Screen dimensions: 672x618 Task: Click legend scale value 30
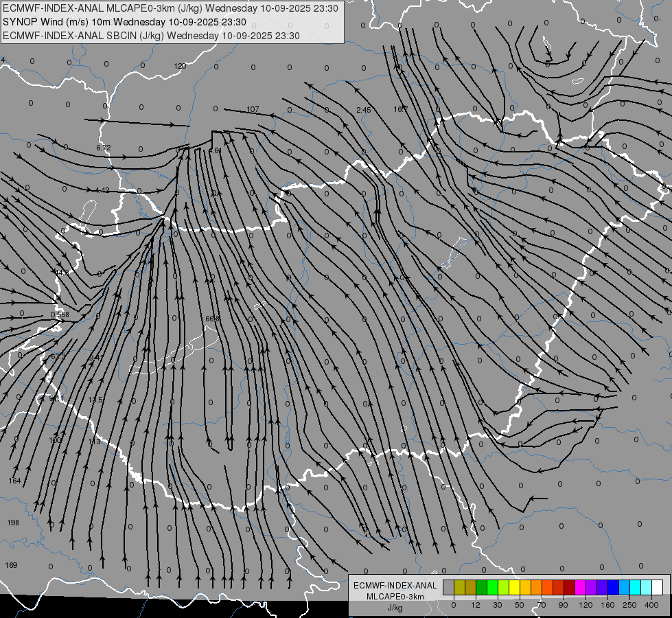tap(498, 605)
